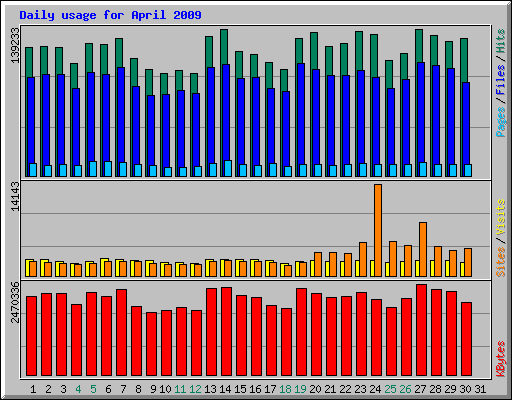This screenshot has height=400, width=512.
Task: Click the 'Sites' legend label
Action: tap(501, 262)
